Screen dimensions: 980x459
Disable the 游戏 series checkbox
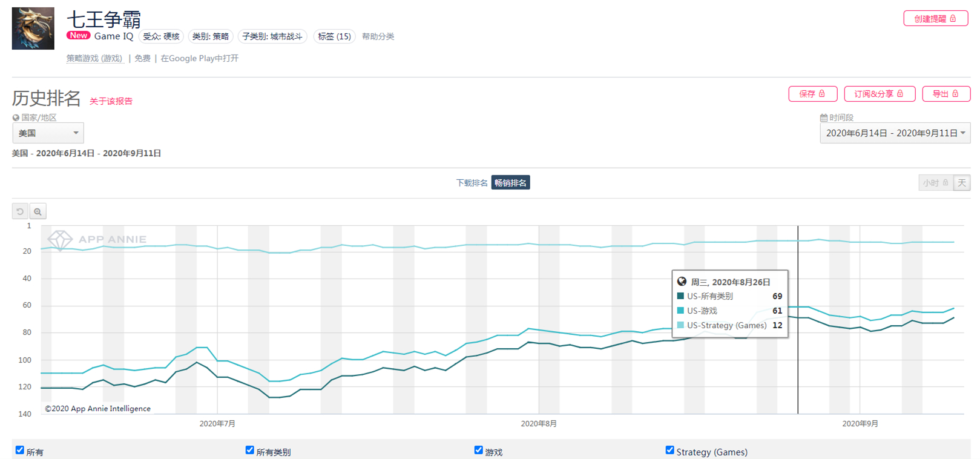pos(478,450)
